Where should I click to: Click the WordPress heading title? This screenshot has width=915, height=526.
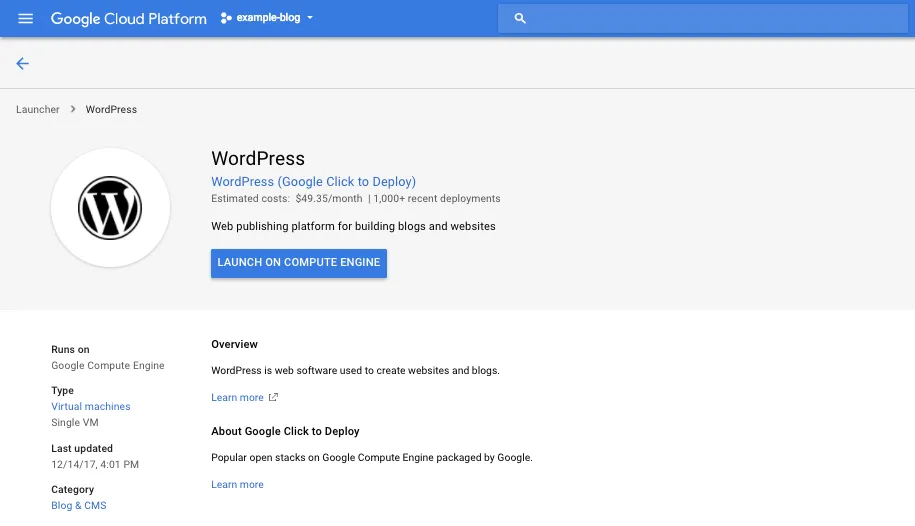(x=258, y=158)
